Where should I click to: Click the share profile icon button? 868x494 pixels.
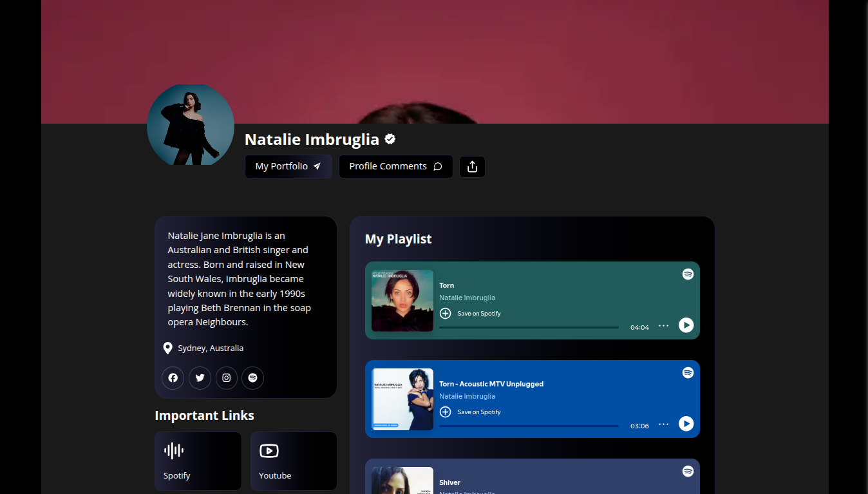(472, 167)
